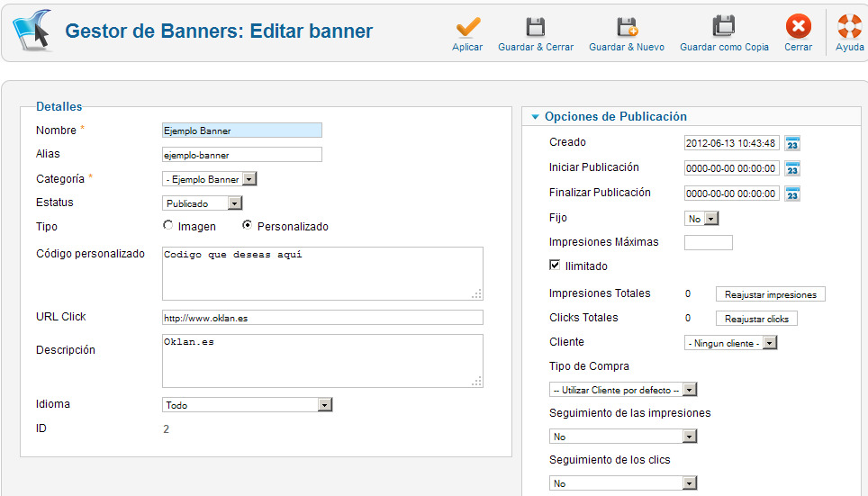Click the Guardar & Nuevo icon
This screenshot has width=868, height=496.
[x=627, y=27]
